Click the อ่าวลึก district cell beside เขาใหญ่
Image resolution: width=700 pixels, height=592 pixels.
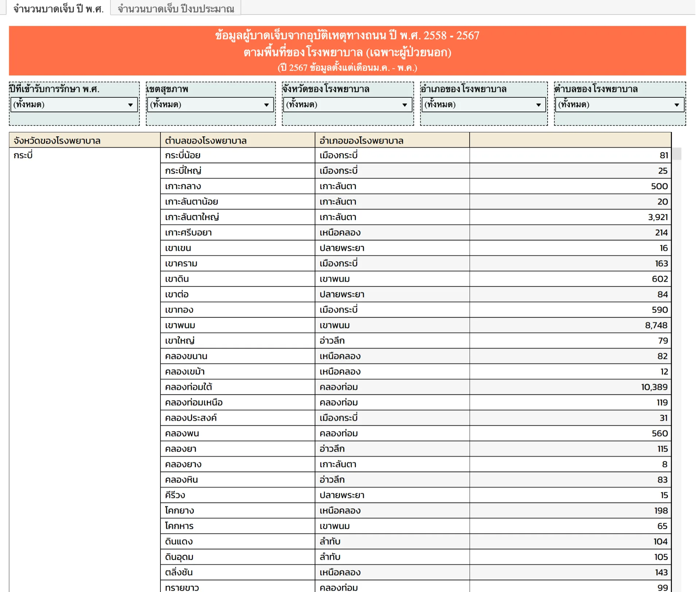click(392, 340)
